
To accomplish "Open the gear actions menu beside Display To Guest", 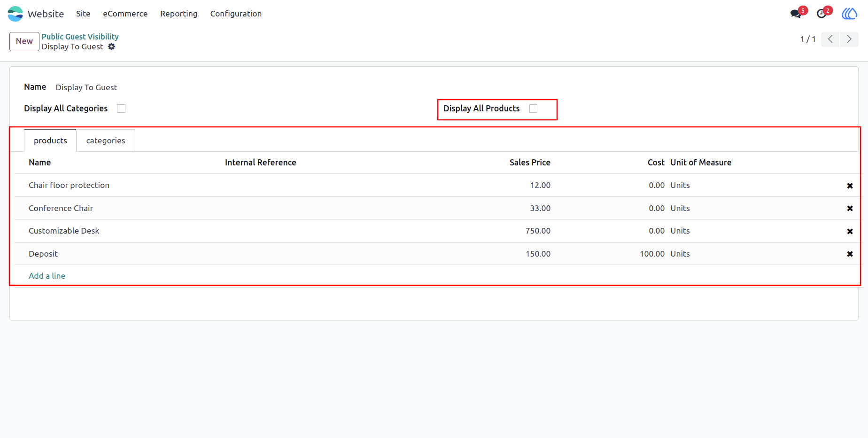I will pyautogui.click(x=111, y=47).
